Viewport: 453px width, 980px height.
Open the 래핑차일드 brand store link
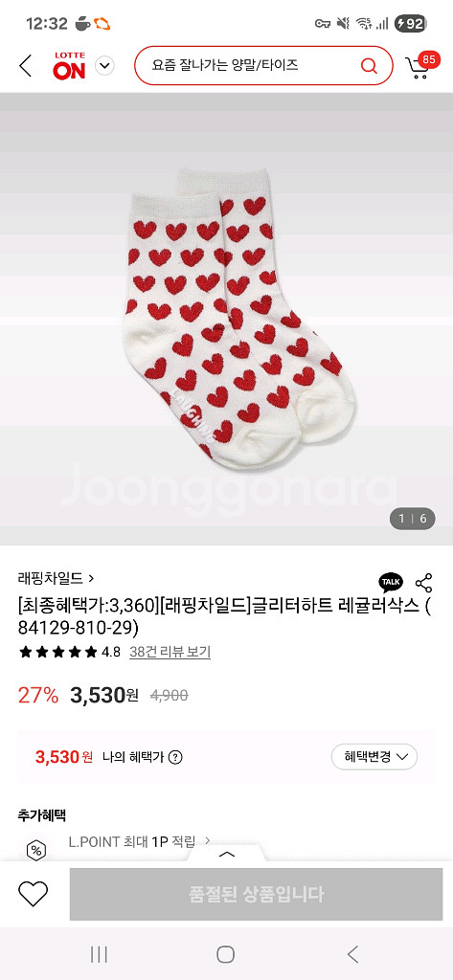(x=56, y=578)
